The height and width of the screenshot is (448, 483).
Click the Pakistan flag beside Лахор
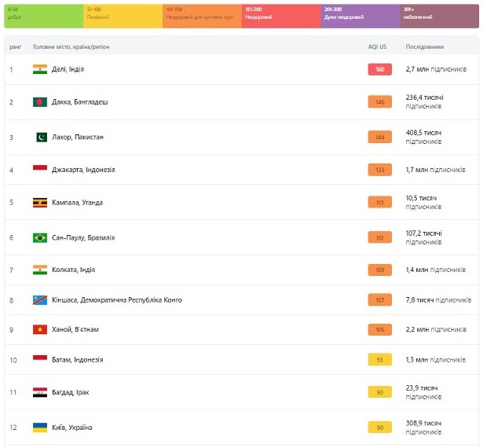[x=40, y=138]
